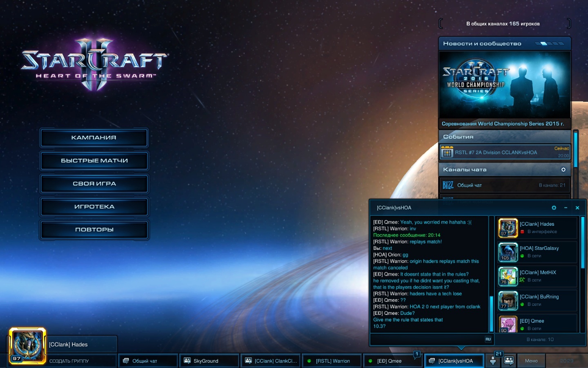Click the В канале: 10 member count

pyautogui.click(x=540, y=339)
